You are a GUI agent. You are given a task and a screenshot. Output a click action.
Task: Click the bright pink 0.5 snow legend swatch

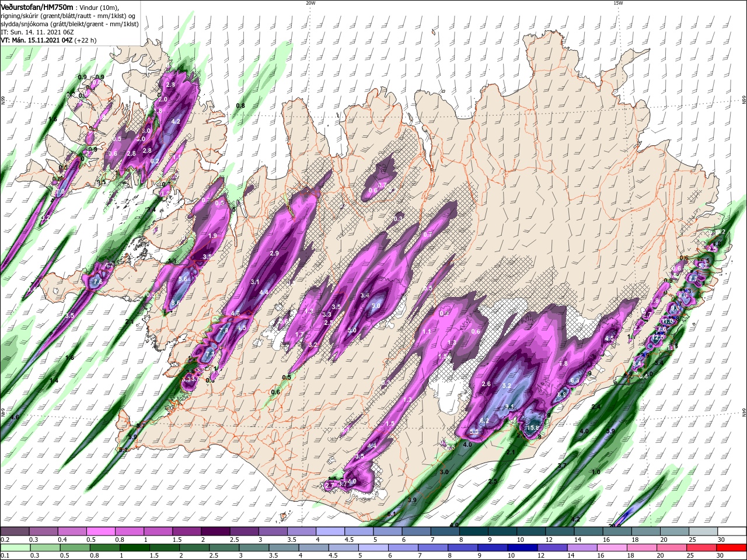click(x=100, y=531)
